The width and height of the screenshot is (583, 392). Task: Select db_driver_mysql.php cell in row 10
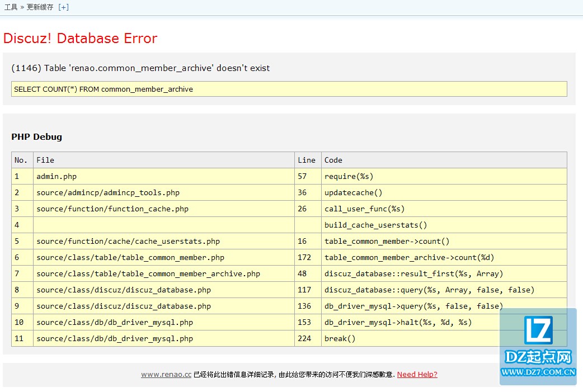click(x=164, y=323)
